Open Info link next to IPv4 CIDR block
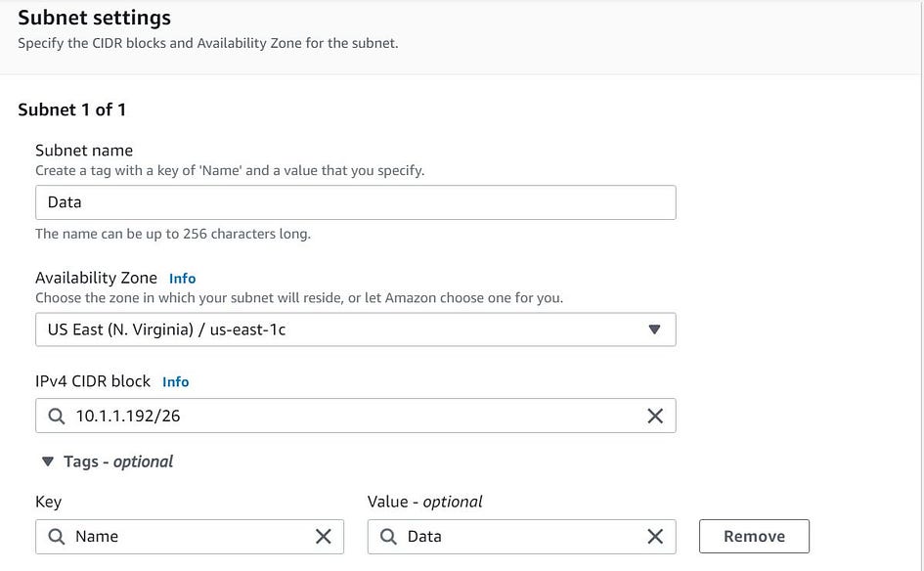The image size is (924, 571). pyautogui.click(x=175, y=381)
